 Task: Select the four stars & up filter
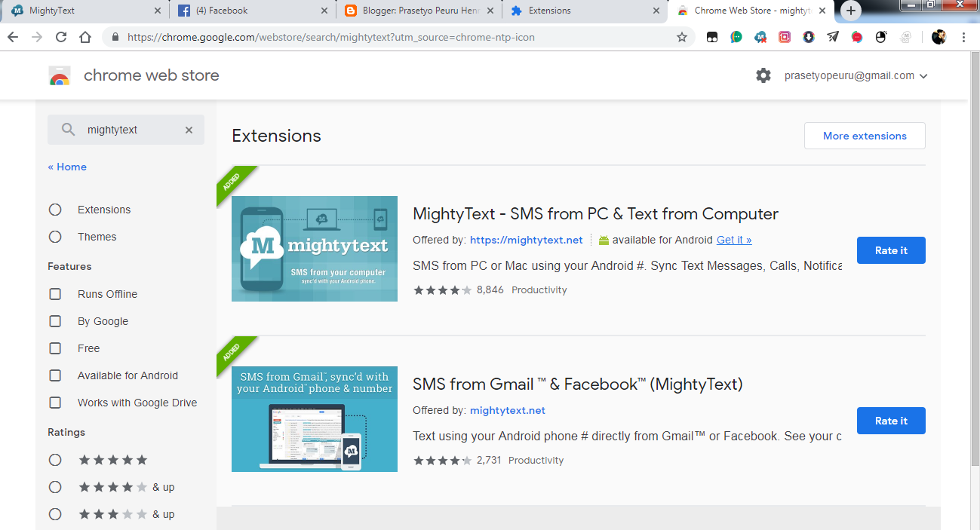coord(55,487)
